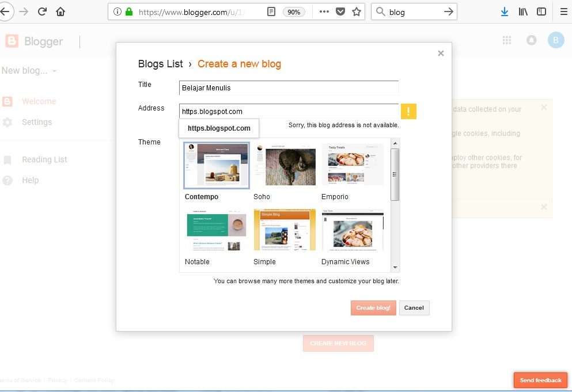572x392 pixels.
Task: Select the Emporio theme thumbnail
Action: pyautogui.click(x=353, y=165)
